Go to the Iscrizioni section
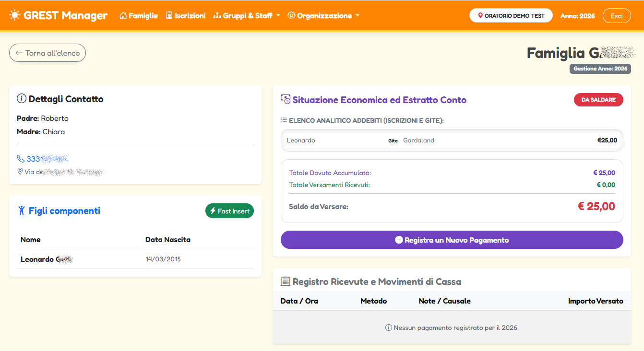 click(x=186, y=16)
